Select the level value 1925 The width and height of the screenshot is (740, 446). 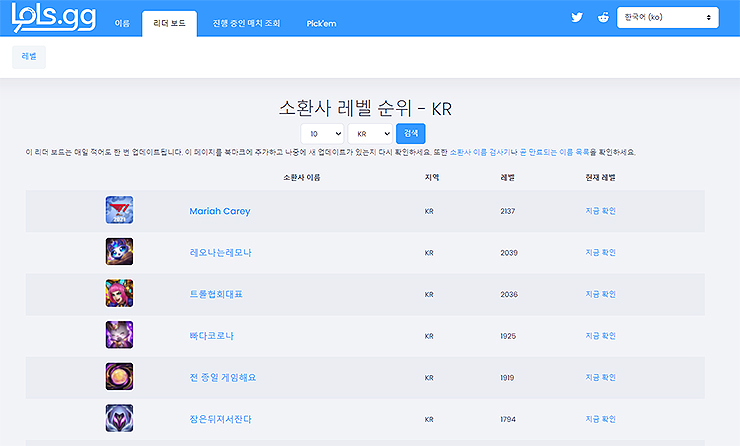[x=508, y=336]
